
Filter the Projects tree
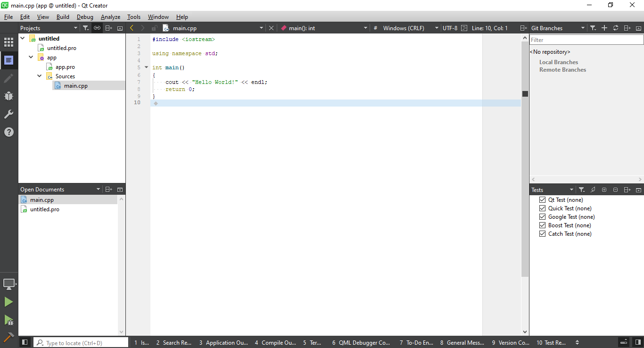pyautogui.click(x=86, y=28)
